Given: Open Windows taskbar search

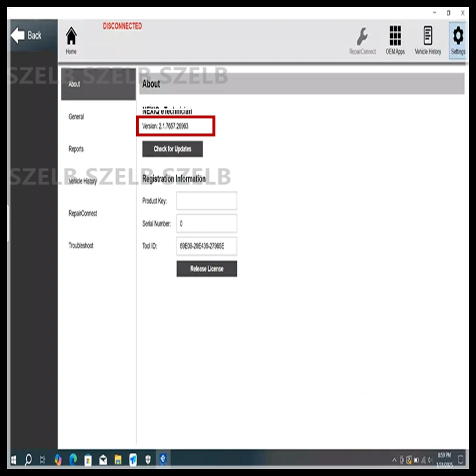Looking at the screenshot, I should [x=28, y=460].
